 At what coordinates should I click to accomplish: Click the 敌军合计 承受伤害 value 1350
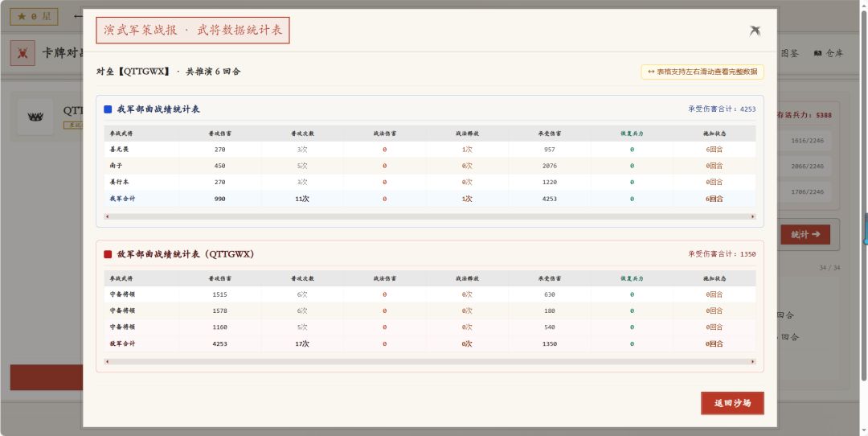point(549,343)
